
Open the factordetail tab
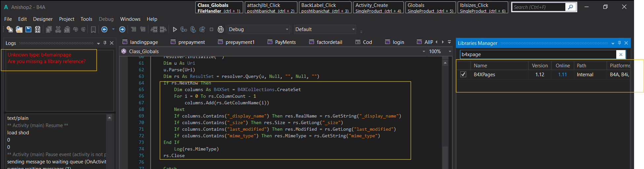329,42
